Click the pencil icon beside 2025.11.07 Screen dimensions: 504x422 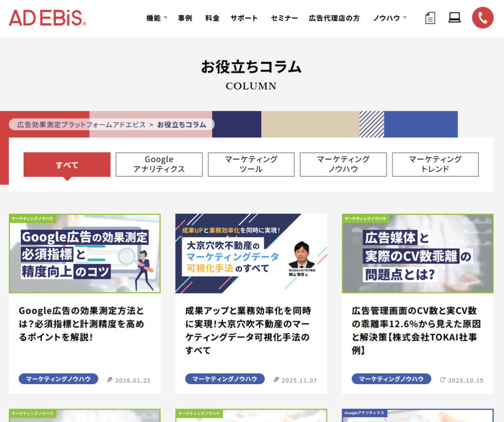coord(275,380)
